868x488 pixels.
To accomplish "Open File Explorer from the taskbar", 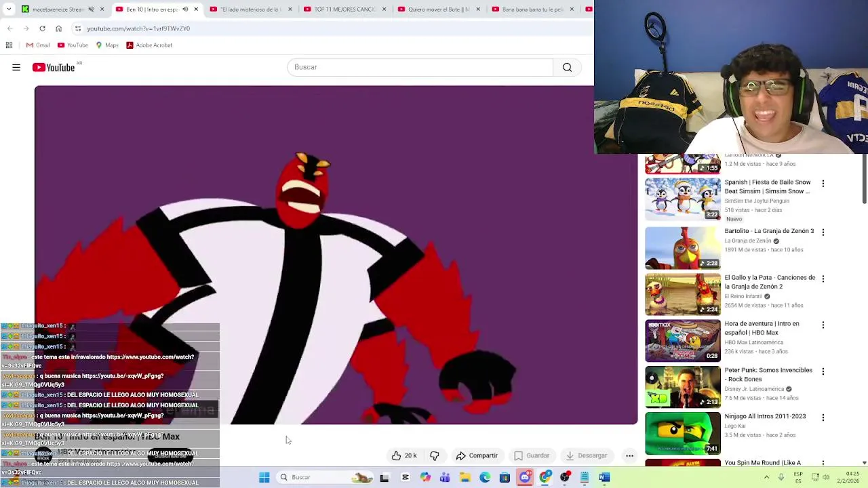I will [465, 477].
